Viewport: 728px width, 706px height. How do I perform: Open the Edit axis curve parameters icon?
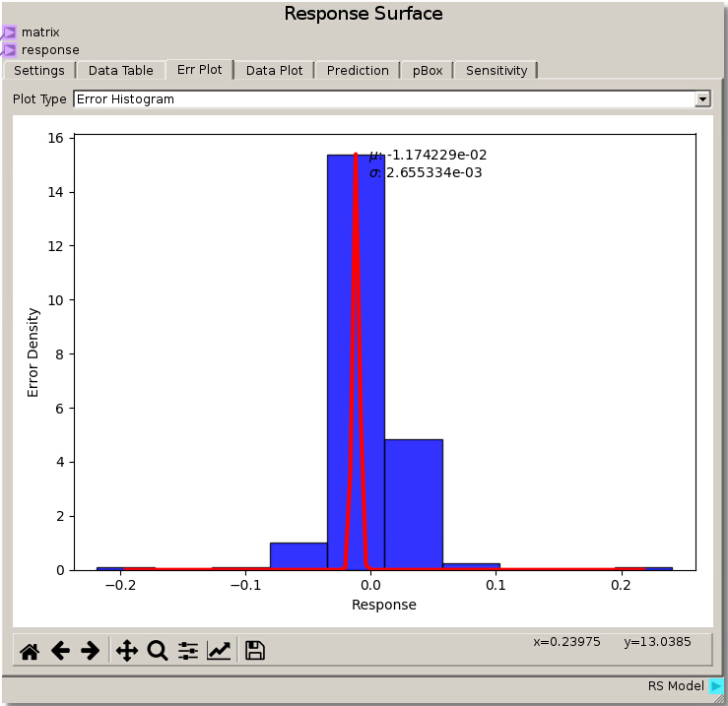[x=219, y=651]
